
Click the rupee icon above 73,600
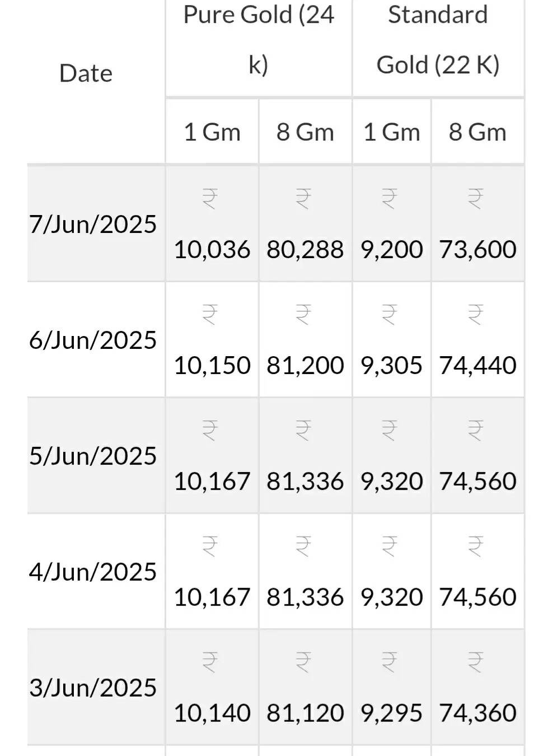(475, 199)
